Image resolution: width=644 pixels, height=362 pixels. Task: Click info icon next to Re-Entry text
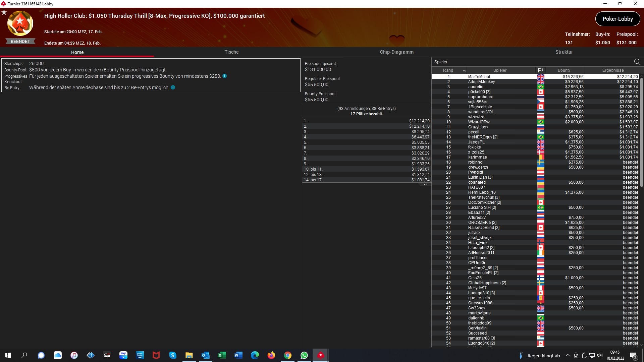pyautogui.click(x=173, y=87)
